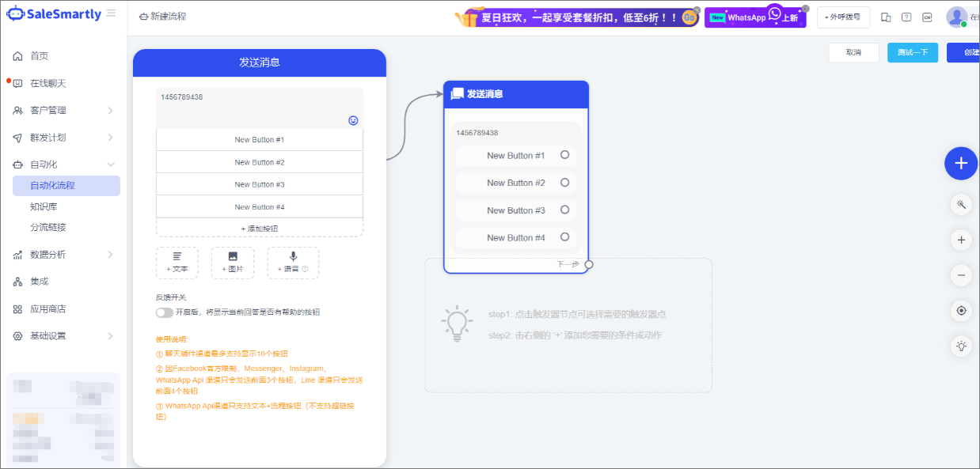Select New Button #3 in the editor panel
The height and width of the screenshot is (469, 980).
pyautogui.click(x=260, y=184)
